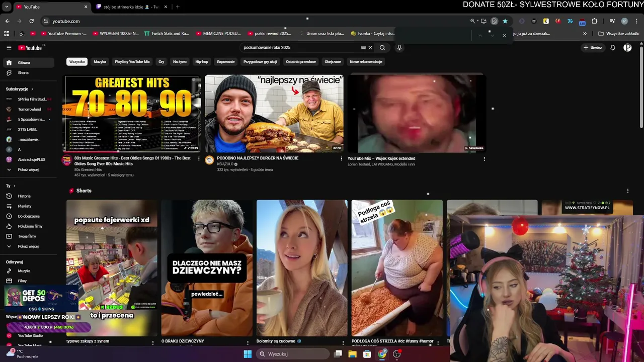Open Playlisty in the sidebar
Screen dimensions: 644x362
(24, 206)
